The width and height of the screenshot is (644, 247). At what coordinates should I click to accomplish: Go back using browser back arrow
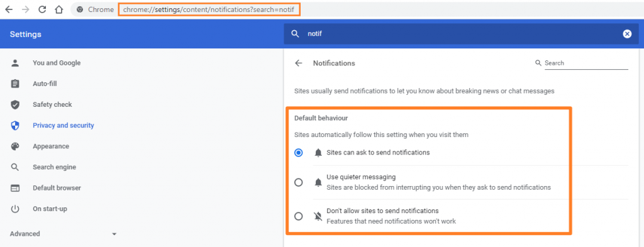[x=9, y=9]
